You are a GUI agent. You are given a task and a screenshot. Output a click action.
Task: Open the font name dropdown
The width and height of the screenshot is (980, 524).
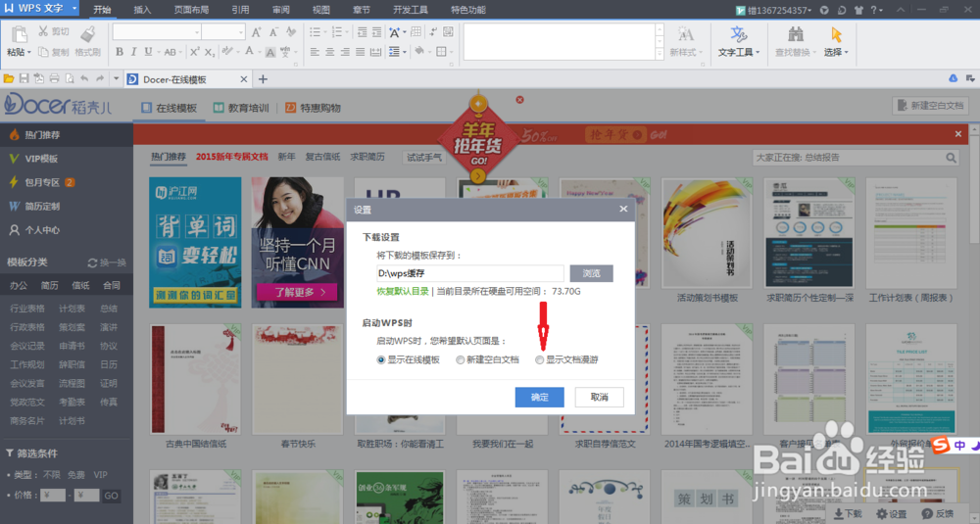pyautogui.click(x=196, y=32)
